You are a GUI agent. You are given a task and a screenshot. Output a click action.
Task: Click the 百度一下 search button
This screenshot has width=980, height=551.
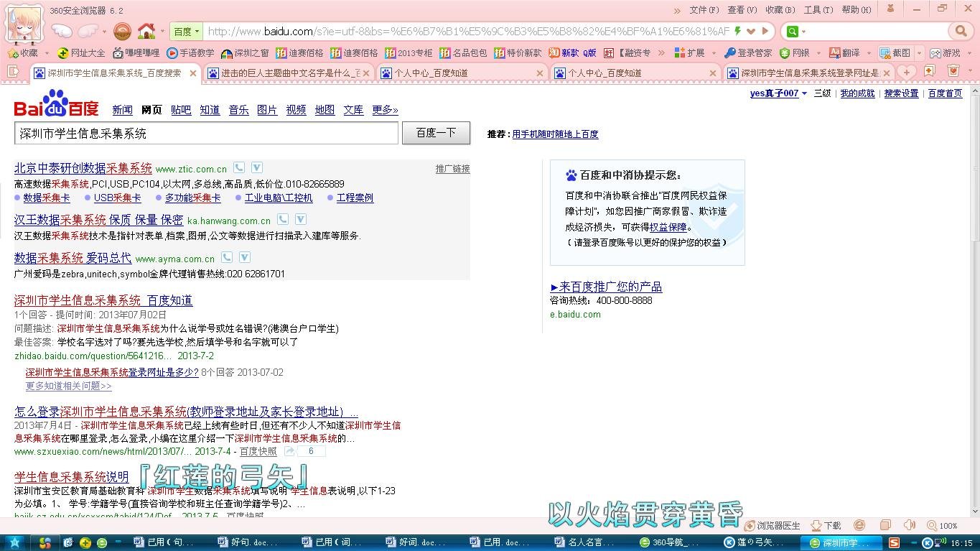[x=436, y=133]
